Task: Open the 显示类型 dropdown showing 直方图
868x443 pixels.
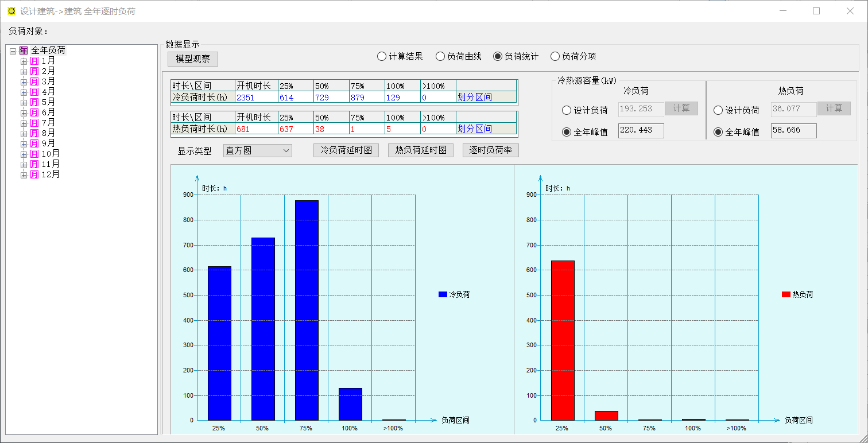Action: pos(258,151)
